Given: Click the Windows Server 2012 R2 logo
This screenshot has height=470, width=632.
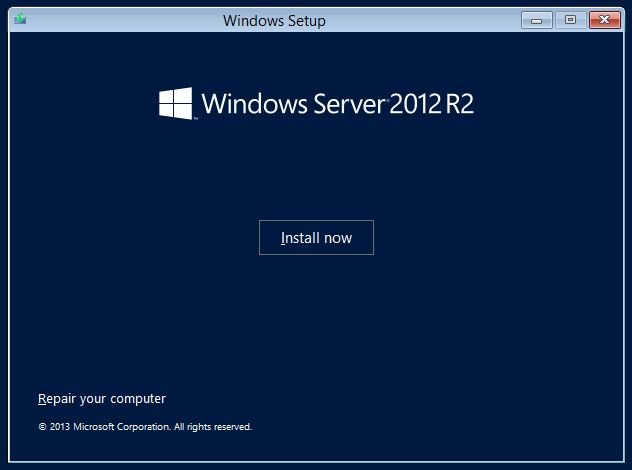Looking at the screenshot, I should (x=316, y=104).
